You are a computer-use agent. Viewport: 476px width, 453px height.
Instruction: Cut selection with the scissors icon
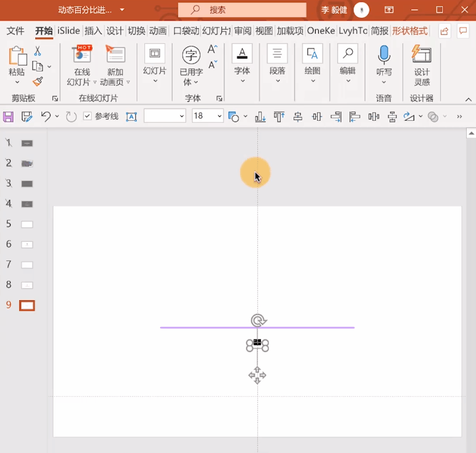point(37,51)
